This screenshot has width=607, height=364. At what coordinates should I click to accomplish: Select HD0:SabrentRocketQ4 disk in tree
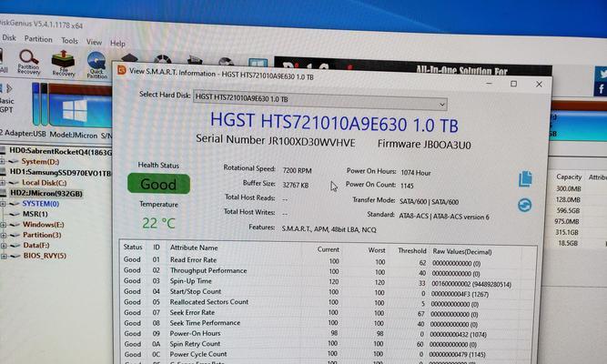[60, 151]
